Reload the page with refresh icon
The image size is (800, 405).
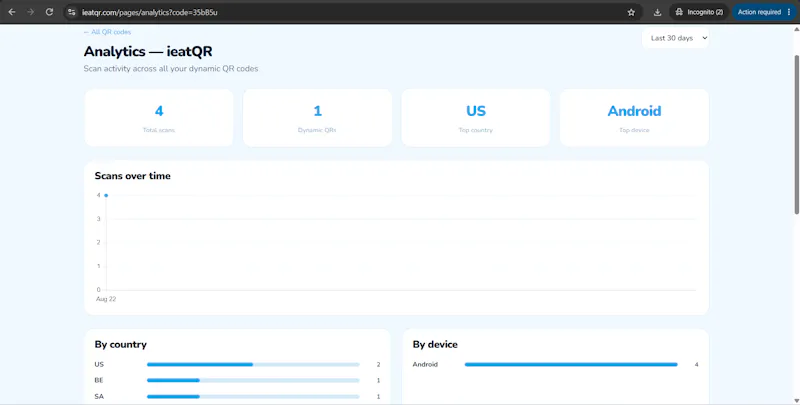49,12
